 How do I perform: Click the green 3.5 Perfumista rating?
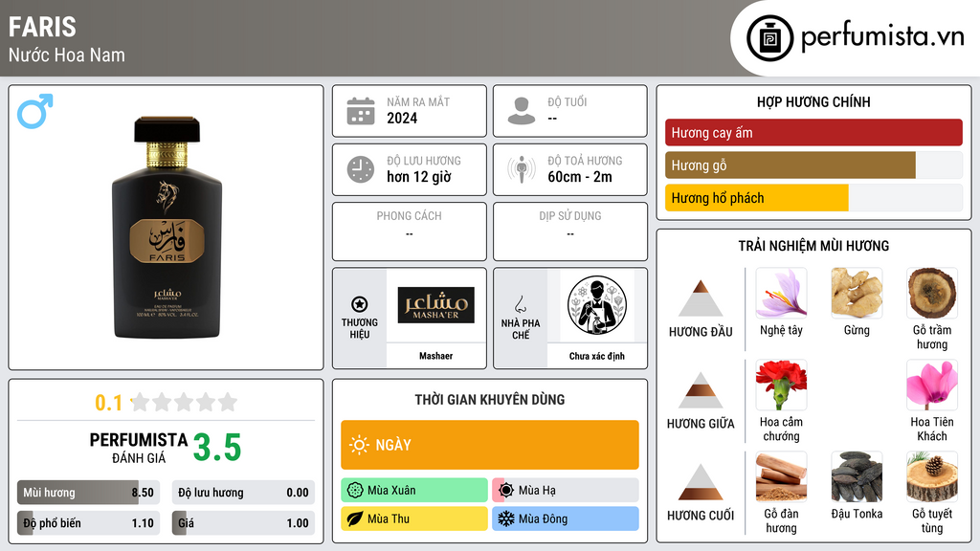point(217,448)
